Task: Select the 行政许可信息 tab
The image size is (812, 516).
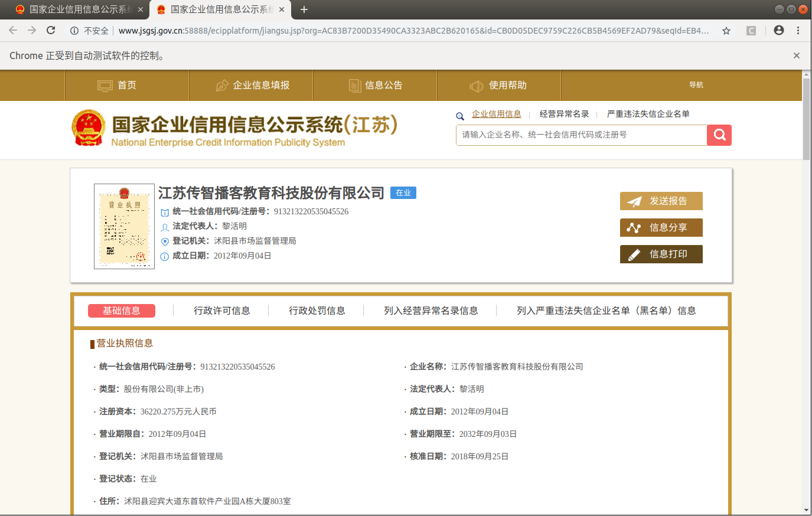Action: tap(222, 311)
